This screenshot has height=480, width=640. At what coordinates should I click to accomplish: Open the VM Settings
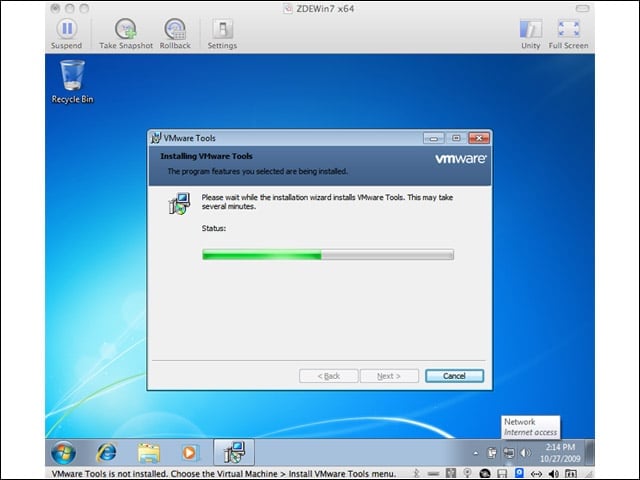(x=222, y=33)
